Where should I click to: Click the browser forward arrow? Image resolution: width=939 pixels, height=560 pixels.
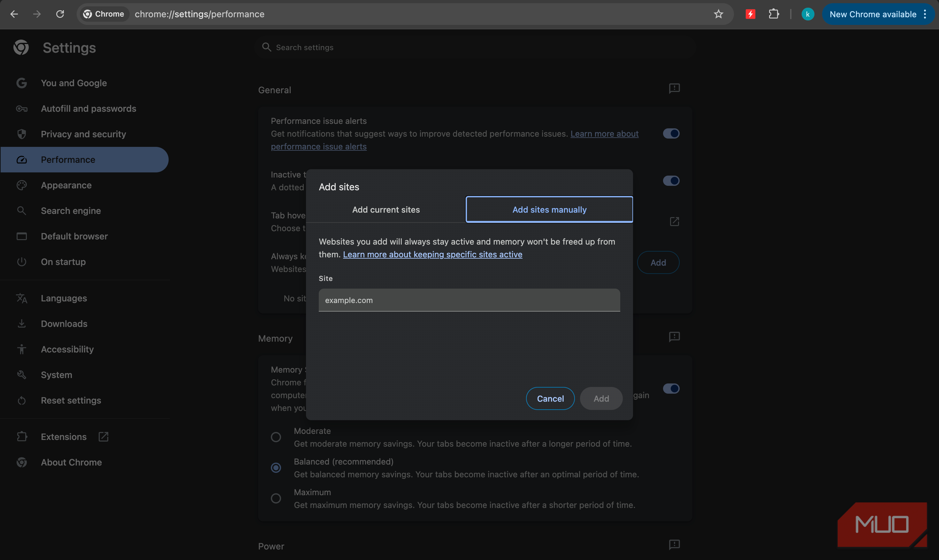point(37,14)
